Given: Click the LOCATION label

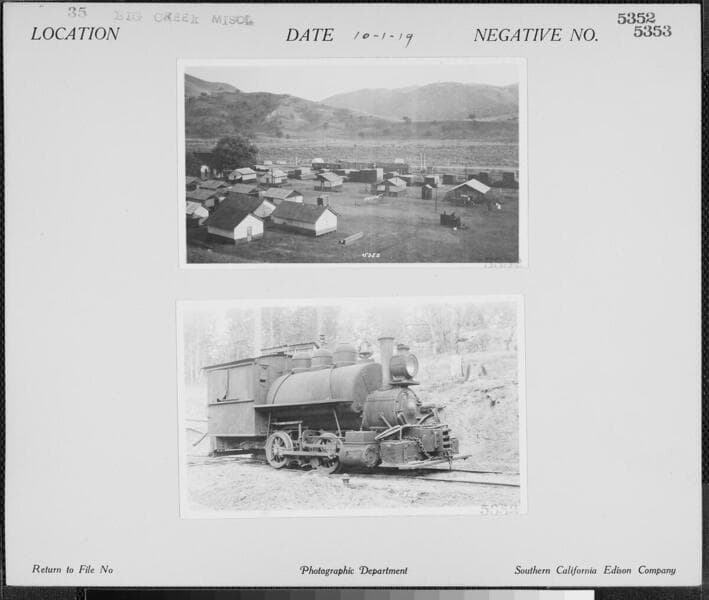Looking at the screenshot, I should (75, 34).
